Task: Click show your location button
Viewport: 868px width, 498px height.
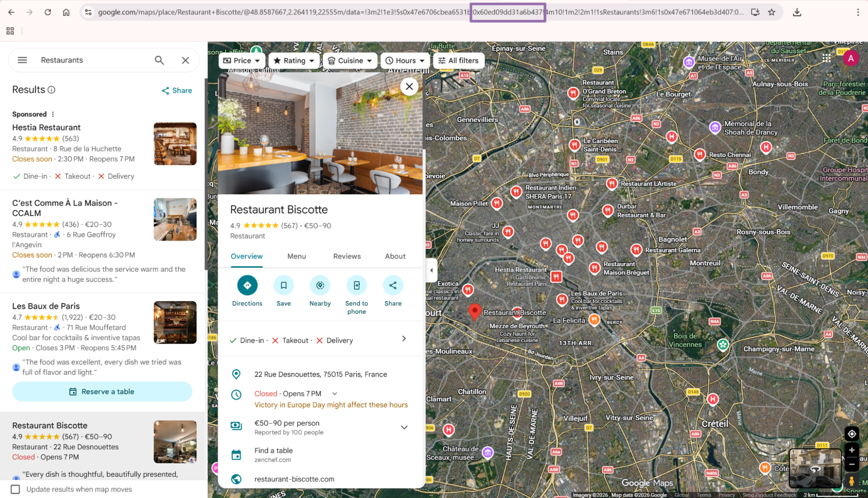Action: tap(851, 434)
